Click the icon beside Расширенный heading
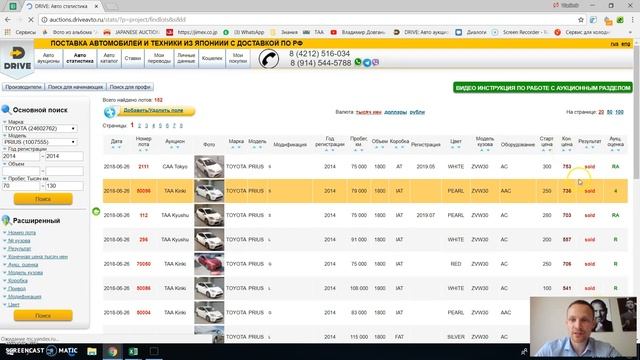The height and width of the screenshot is (360, 640). (x=6, y=220)
